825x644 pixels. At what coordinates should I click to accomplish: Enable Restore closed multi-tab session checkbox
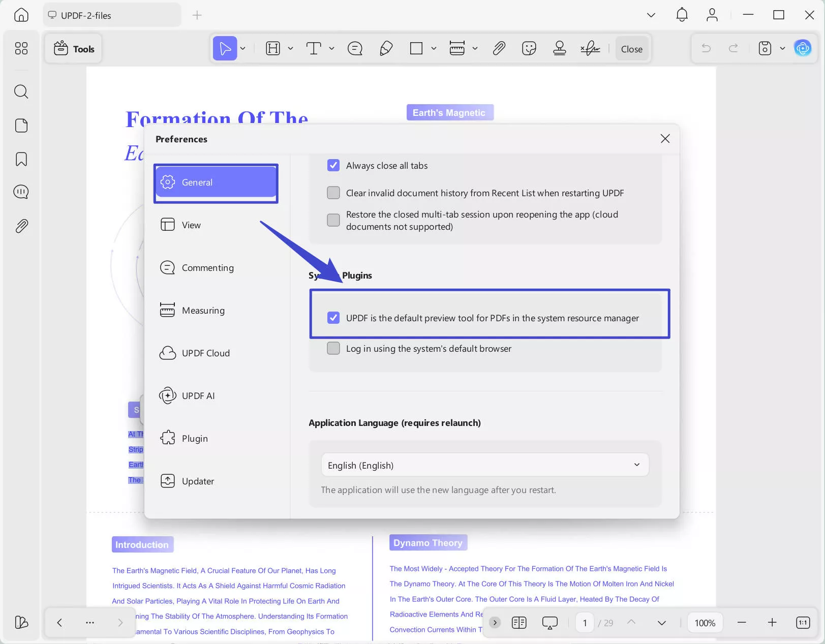click(x=333, y=220)
